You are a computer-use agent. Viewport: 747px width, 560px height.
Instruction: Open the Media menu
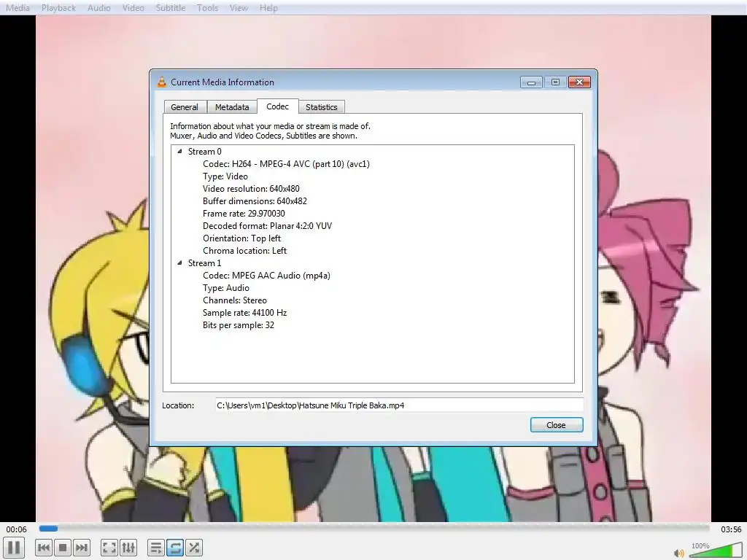(x=18, y=7)
